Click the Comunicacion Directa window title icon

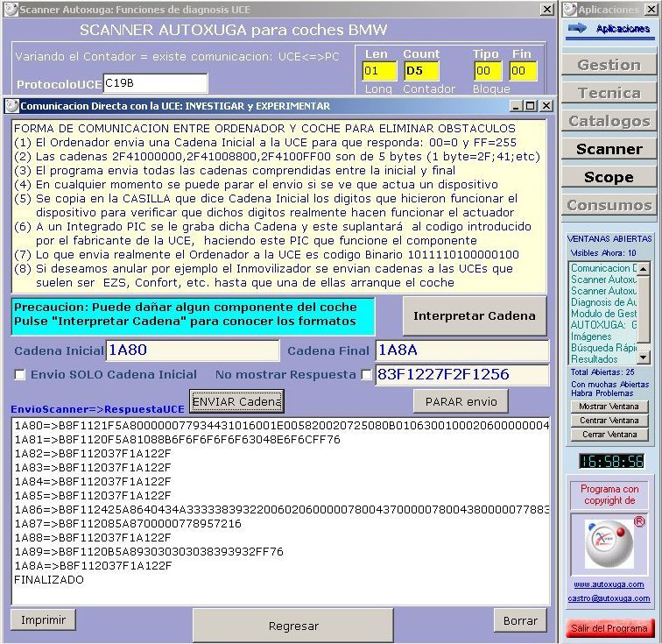(12, 106)
